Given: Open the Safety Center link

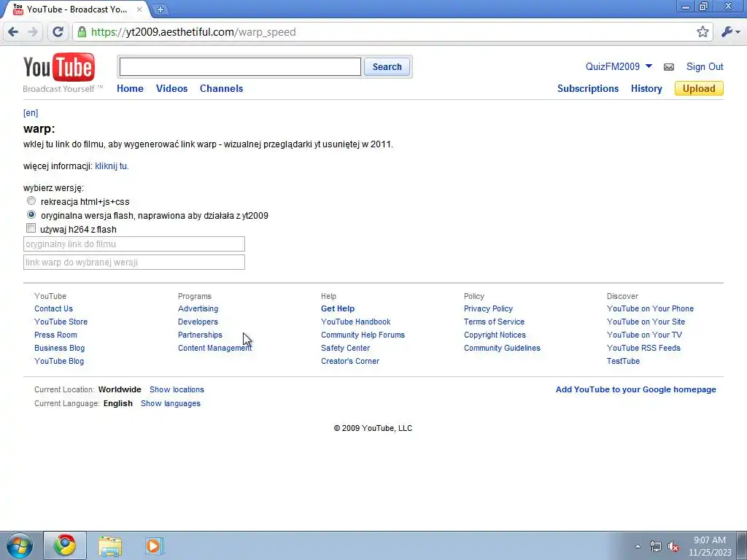Looking at the screenshot, I should pyautogui.click(x=345, y=348).
